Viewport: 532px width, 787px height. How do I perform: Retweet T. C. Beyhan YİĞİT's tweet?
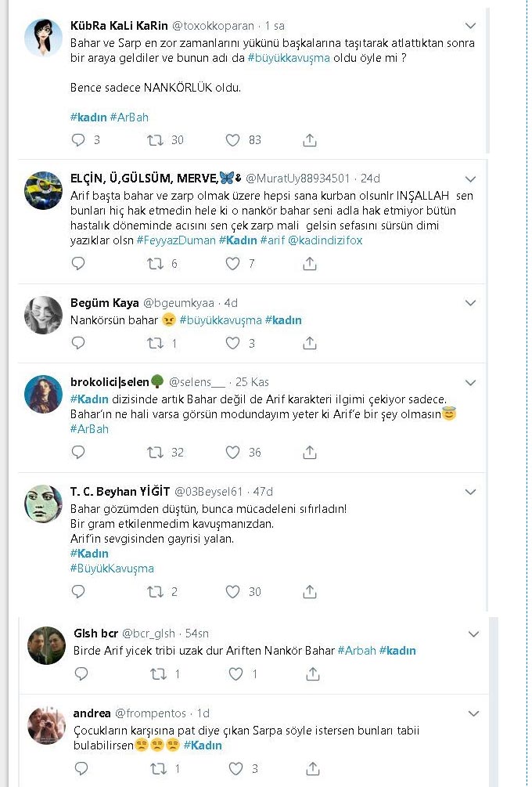(x=155, y=592)
